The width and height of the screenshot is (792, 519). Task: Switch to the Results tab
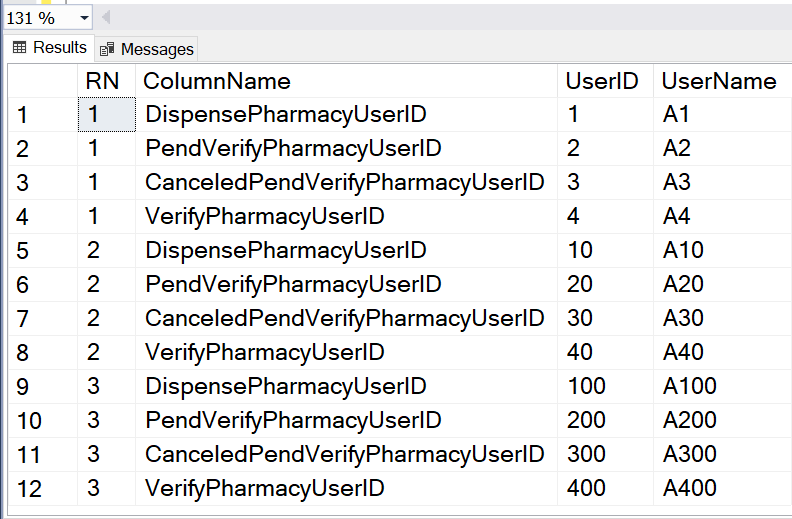(x=49, y=48)
